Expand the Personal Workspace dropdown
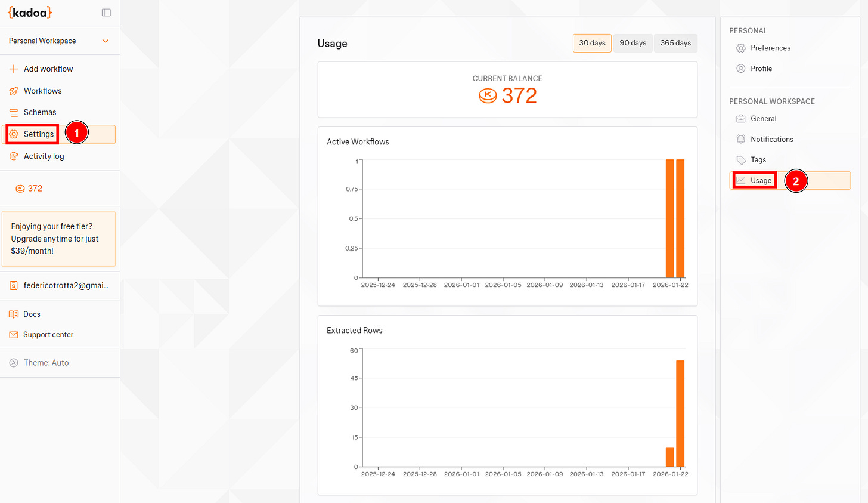This screenshot has width=868, height=503. click(59, 41)
